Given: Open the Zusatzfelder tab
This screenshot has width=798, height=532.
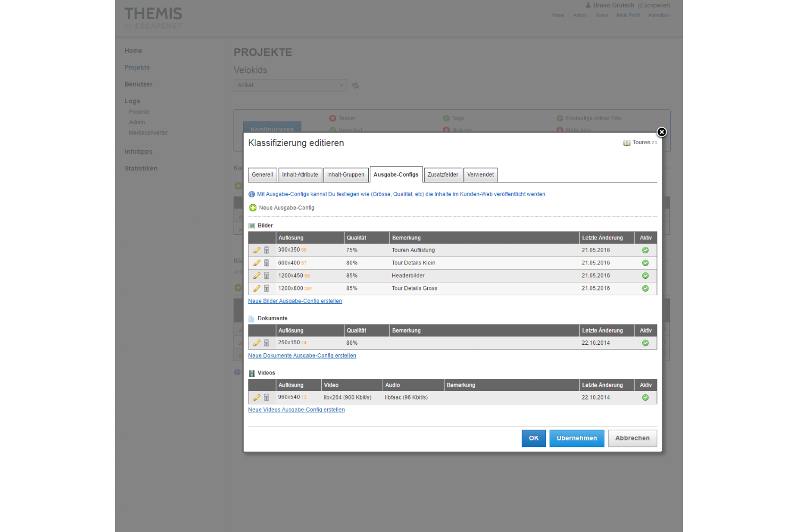Looking at the screenshot, I should [x=443, y=174].
